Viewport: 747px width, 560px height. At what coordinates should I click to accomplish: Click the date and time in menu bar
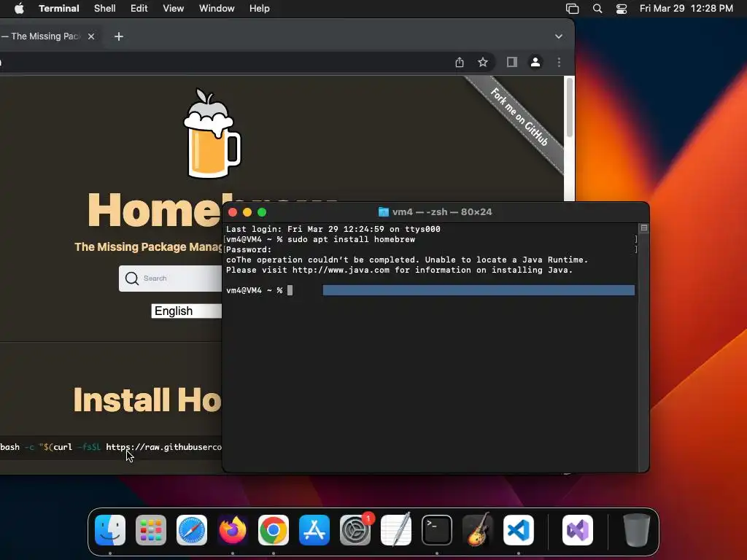click(x=686, y=9)
